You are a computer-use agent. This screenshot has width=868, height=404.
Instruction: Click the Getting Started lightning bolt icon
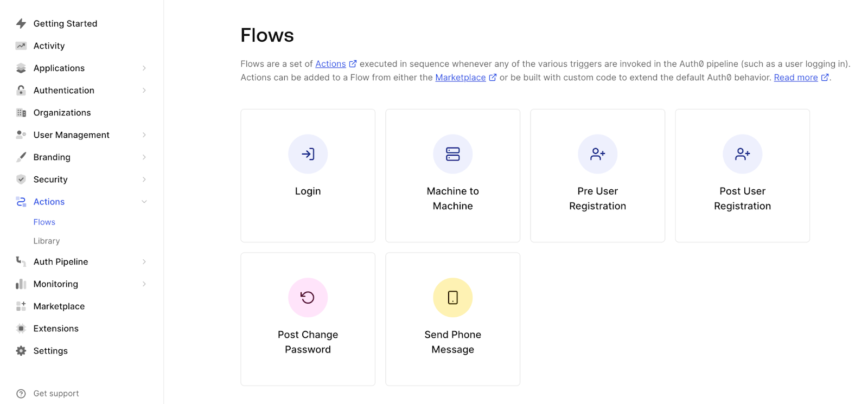(x=21, y=23)
